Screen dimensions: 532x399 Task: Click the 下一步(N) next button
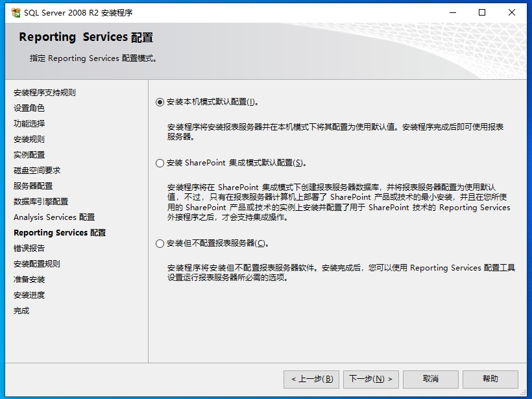(x=371, y=379)
